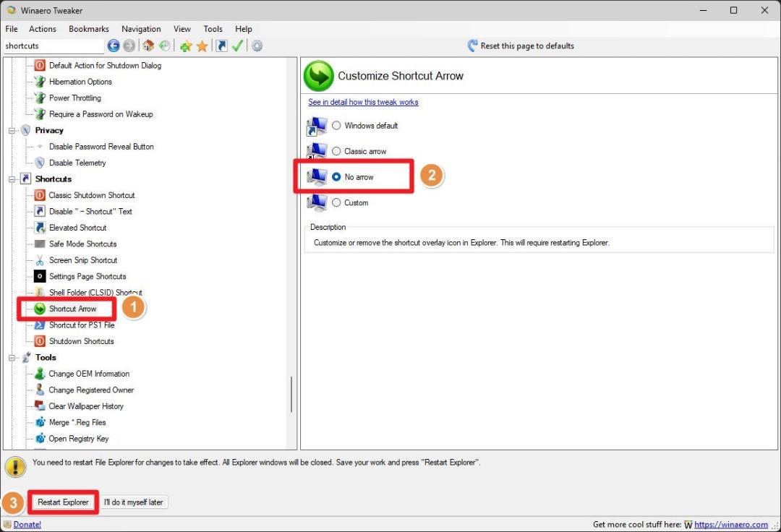Screen dimensions: 781x532
Task: Open the https://winaero.com link
Action: point(730,524)
